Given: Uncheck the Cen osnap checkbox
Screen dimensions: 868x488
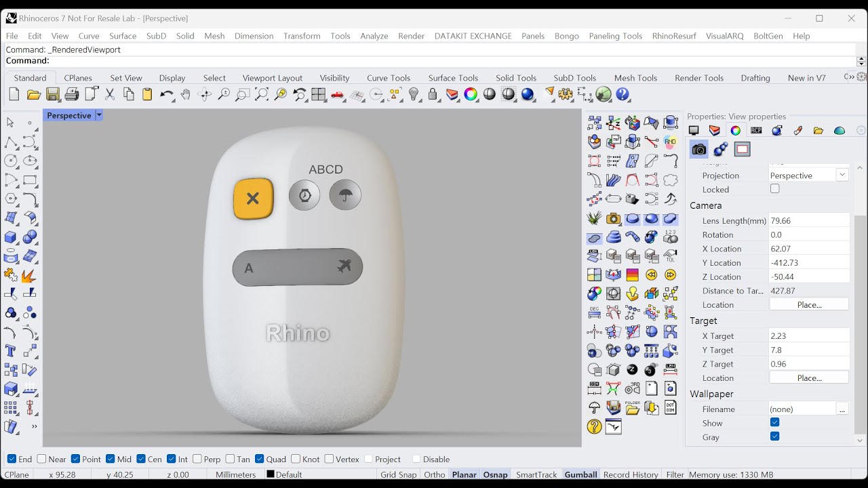Looking at the screenshot, I should [x=141, y=459].
